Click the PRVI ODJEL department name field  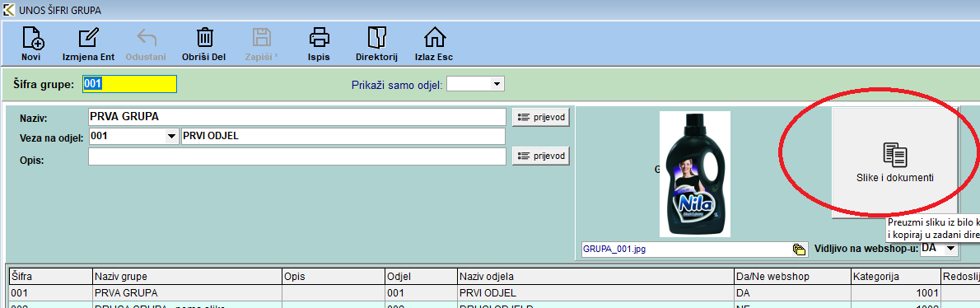pyautogui.click(x=343, y=136)
